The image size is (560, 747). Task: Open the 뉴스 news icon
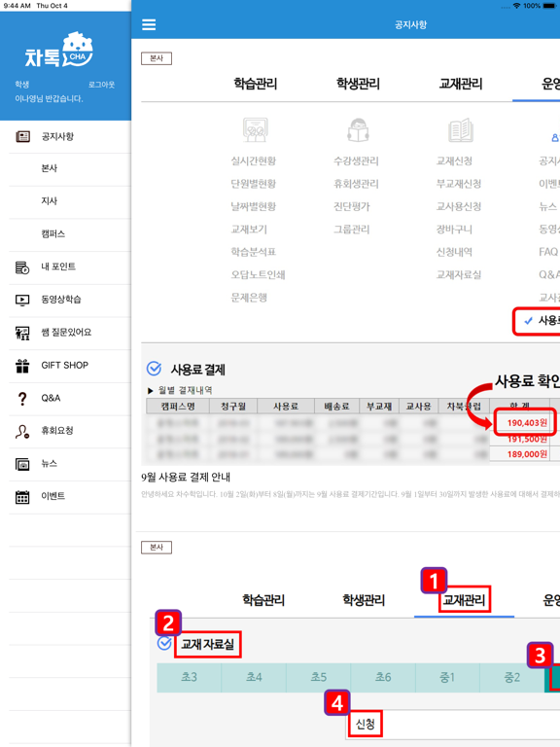coord(22,464)
